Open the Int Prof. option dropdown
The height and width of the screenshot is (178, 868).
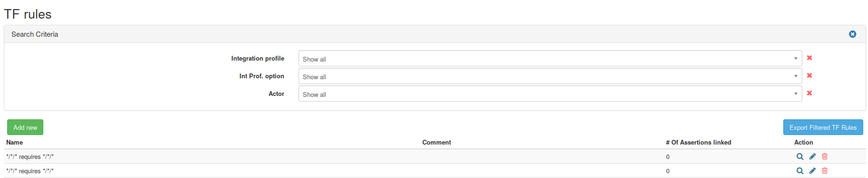pyautogui.click(x=550, y=76)
